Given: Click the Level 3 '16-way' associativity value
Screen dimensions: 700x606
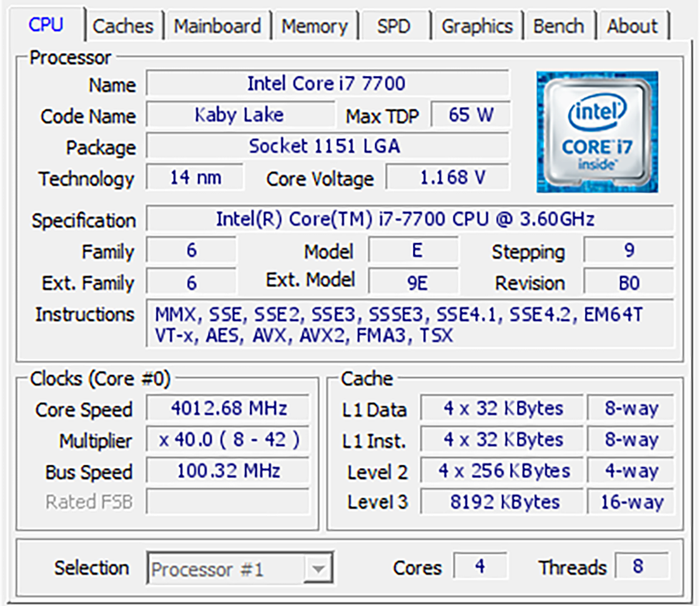Looking at the screenshot, I should click(x=631, y=502).
